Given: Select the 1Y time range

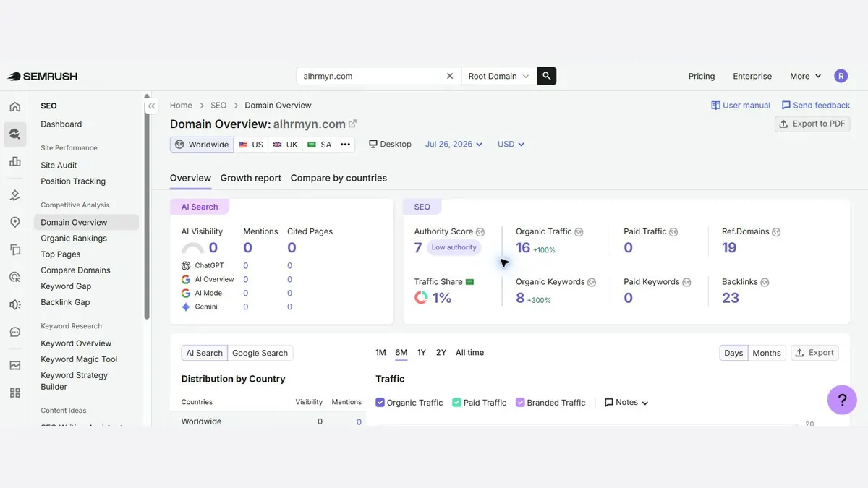Looking at the screenshot, I should tap(422, 353).
